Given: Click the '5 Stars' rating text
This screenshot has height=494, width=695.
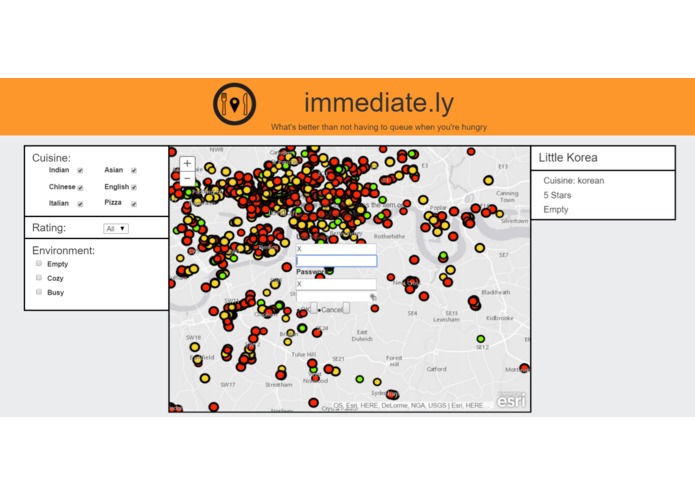Looking at the screenshot, I should coord(557,195).
